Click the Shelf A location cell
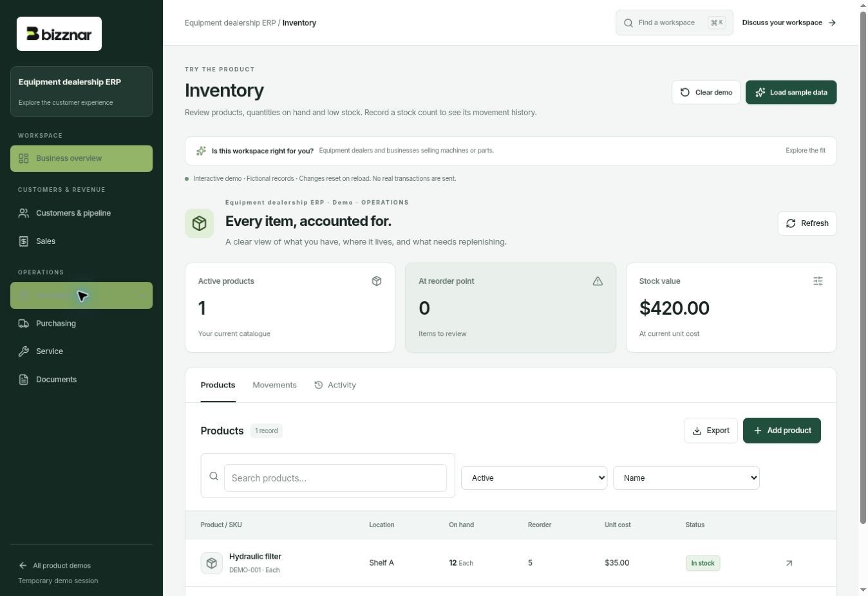Viewport: 868px width, 596px height. tap(381, 563)
